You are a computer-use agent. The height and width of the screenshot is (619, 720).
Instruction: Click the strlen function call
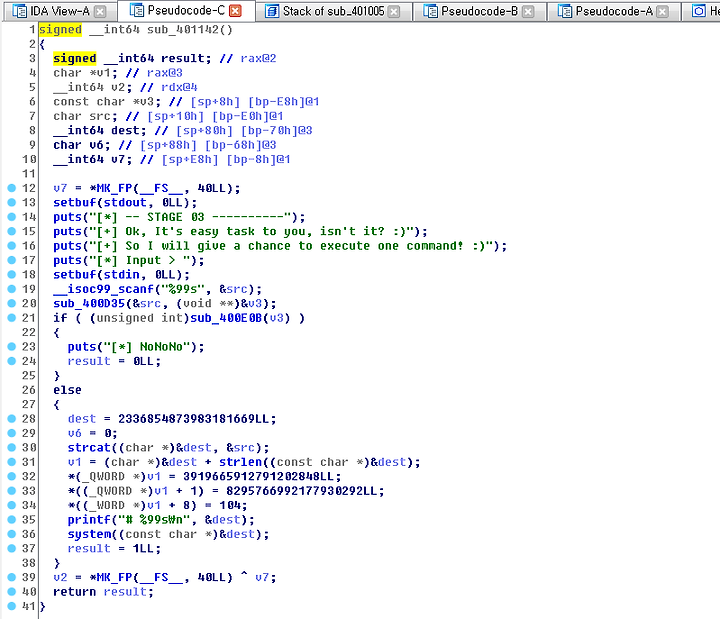point(241,462)
